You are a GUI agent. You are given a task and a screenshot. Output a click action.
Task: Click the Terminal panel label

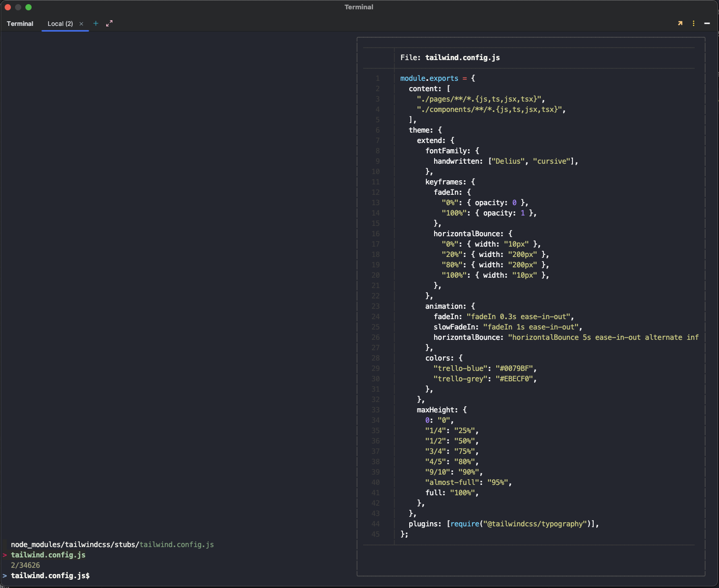pyautogui.click(x=20, y=24)
